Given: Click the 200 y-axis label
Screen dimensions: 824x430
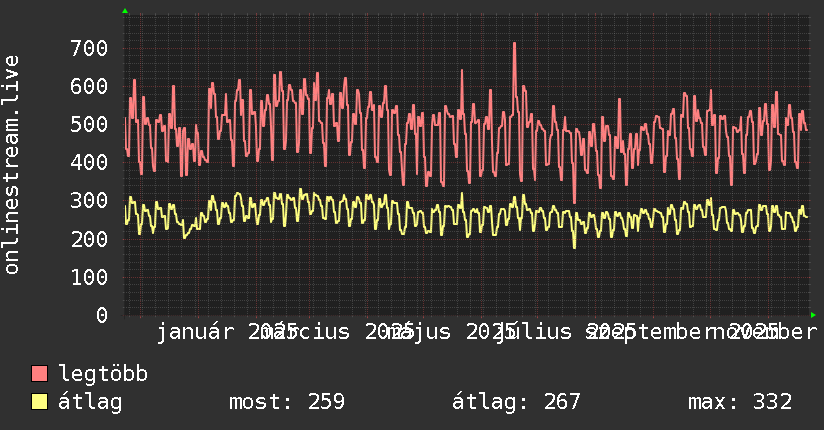Looking at the screenshot, I should [x=89, y=239].
